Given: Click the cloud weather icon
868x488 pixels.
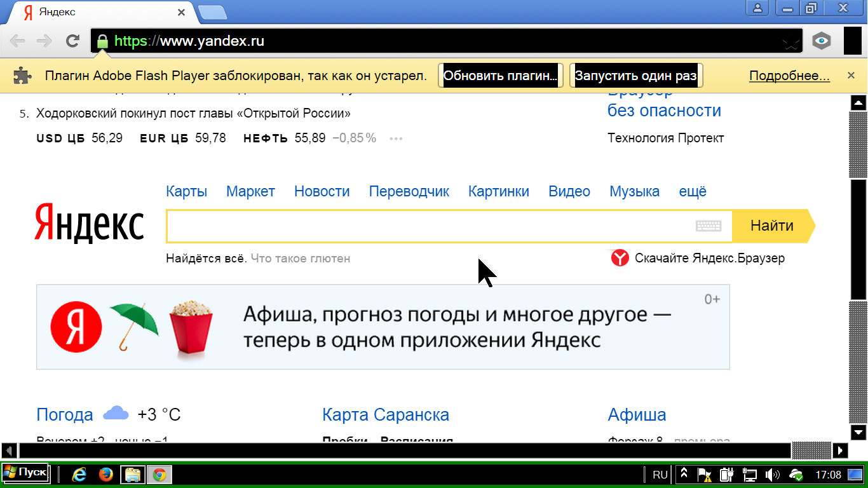Looking at the screenshot, I should tap(116, 413).
